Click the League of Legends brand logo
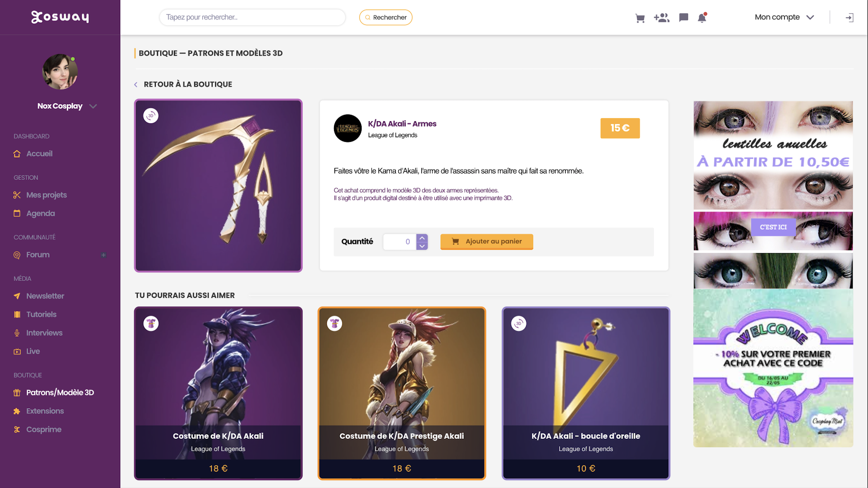This screenshot has width=868, height=488. tap(348, 128)
